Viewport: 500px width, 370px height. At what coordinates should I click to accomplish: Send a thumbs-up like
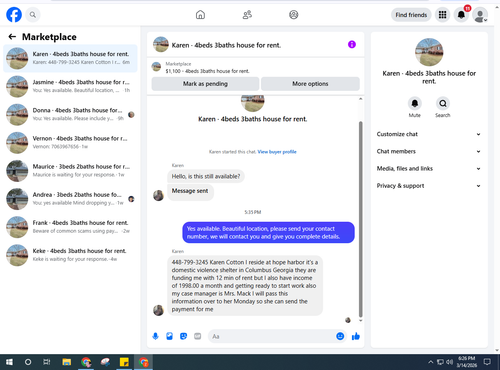(356, 336)
